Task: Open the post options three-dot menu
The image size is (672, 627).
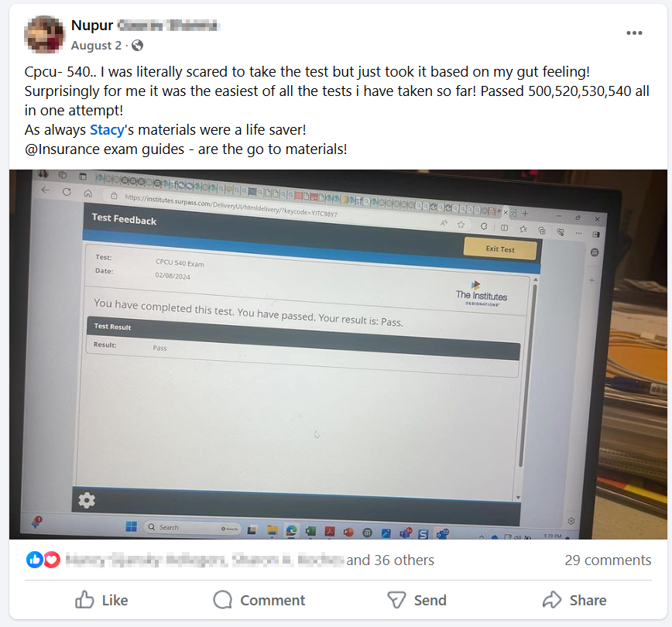Action: point(634,33)
